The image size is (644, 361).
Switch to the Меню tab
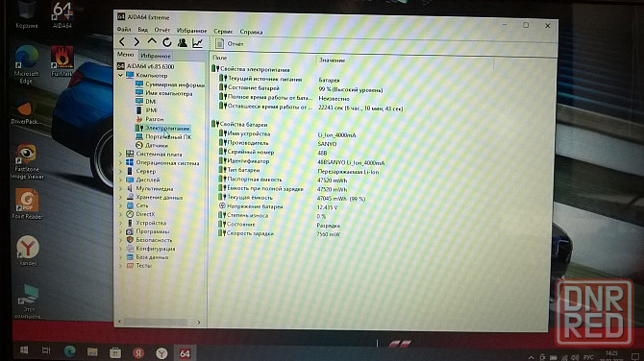pos(125,55)
